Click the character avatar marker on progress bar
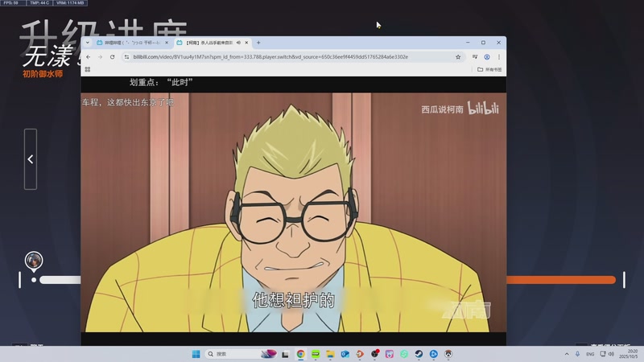Viewport: 644px width, 362px height. (34, 261)
